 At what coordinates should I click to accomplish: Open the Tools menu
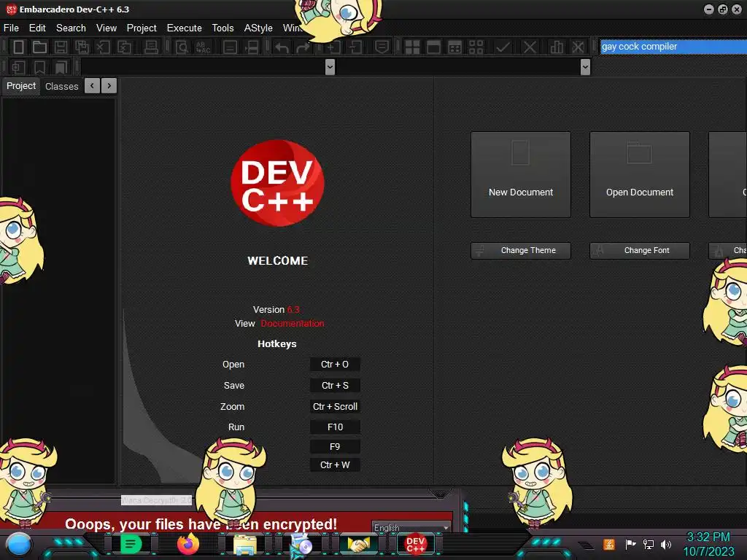(x=223, y=28)
